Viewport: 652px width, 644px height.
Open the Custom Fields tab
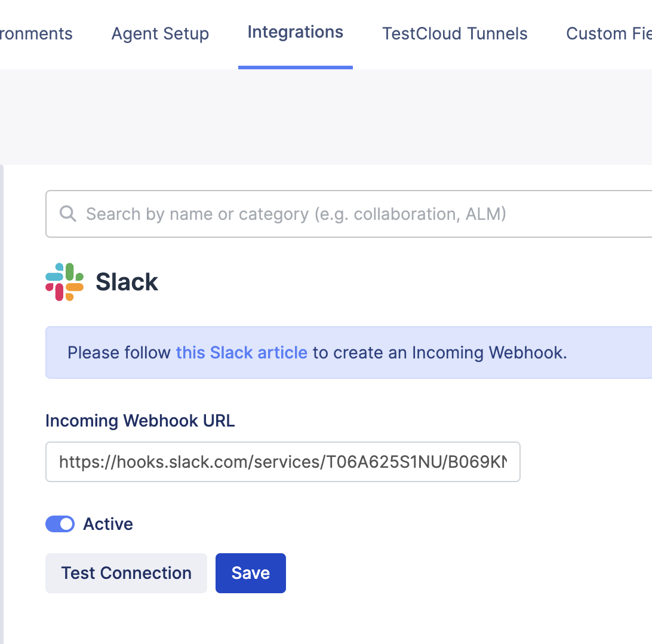608,33
